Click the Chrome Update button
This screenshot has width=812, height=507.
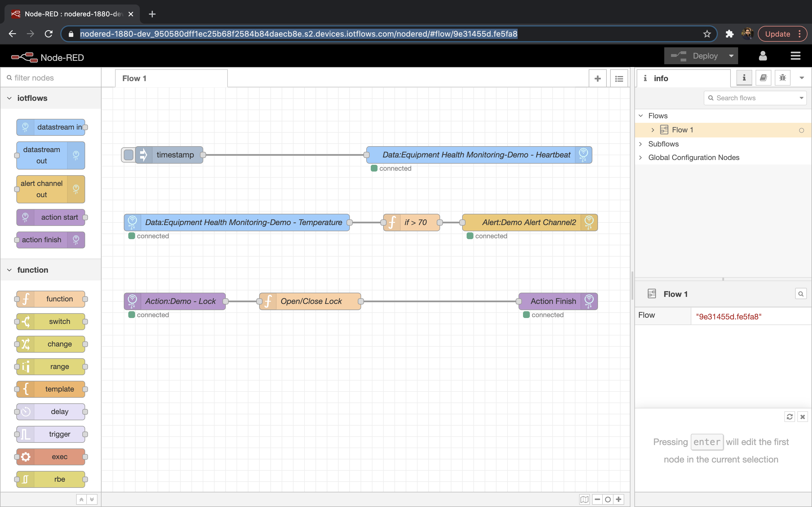click(777, 34)
